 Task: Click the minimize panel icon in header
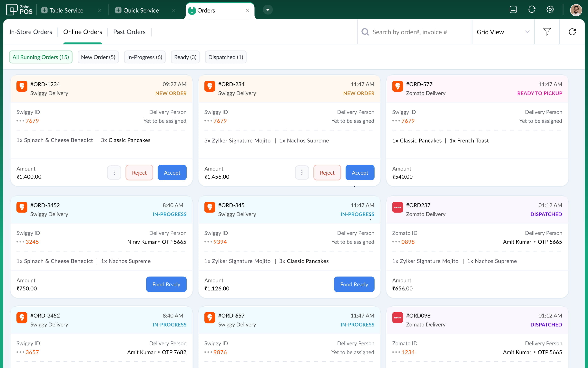click(x=513, y=9)
